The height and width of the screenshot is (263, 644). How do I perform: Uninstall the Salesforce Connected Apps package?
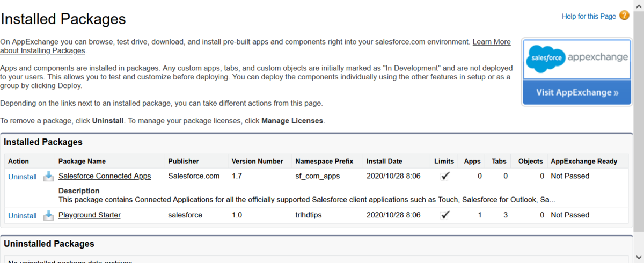click(x=23, y=177)
